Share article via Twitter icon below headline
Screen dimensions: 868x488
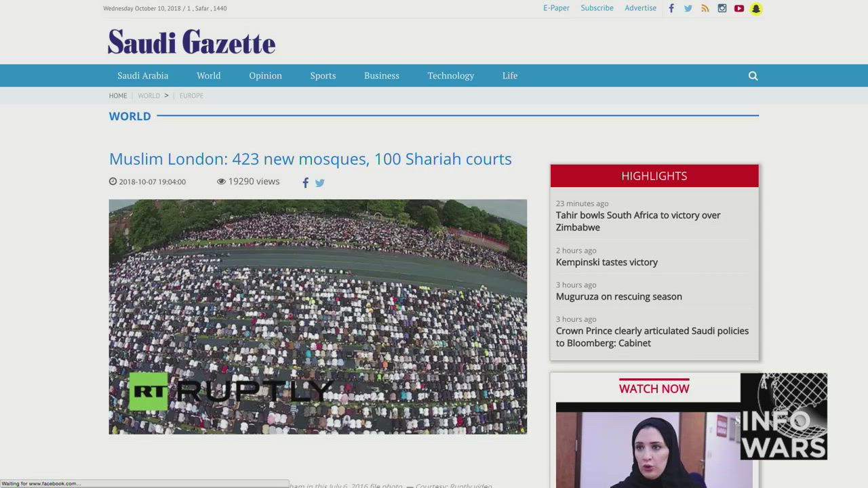tap(320, 182)
